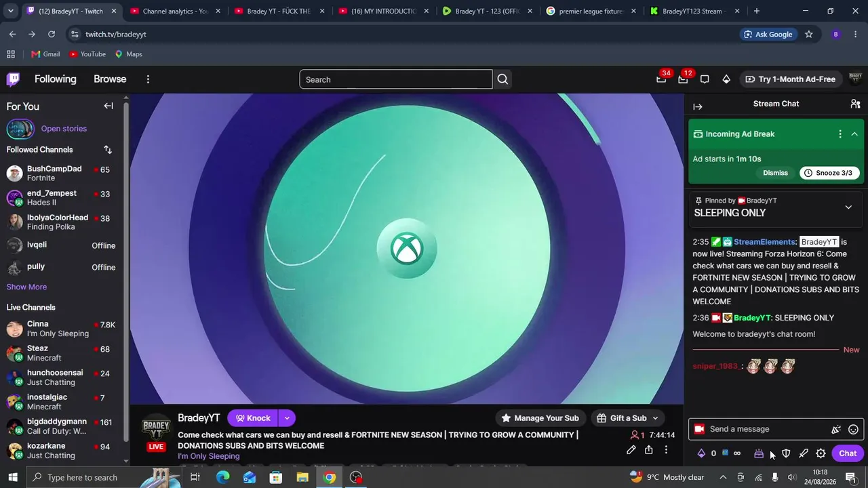Show More followed channels
Screen dimensions: 868x488
[x=26, y=287]
